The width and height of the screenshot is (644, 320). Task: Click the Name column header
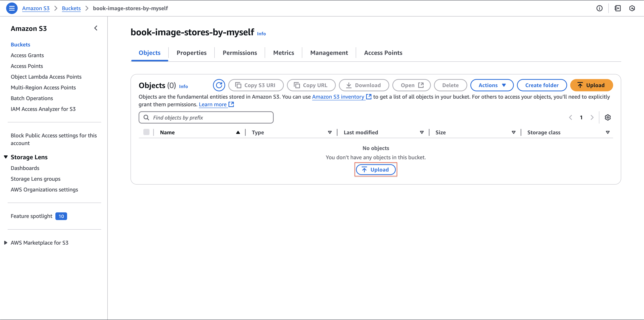coord(167,132)
